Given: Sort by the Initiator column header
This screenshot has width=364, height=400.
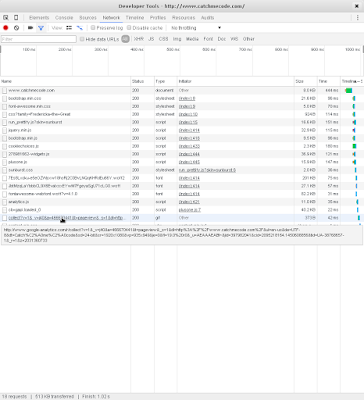Looking at the screenshot, I should point(236,81).
